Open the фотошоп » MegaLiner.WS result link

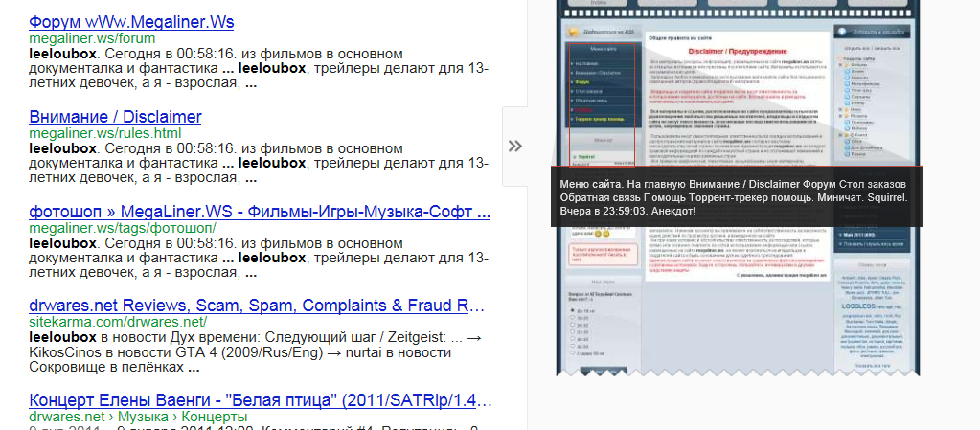pos(260,212)
